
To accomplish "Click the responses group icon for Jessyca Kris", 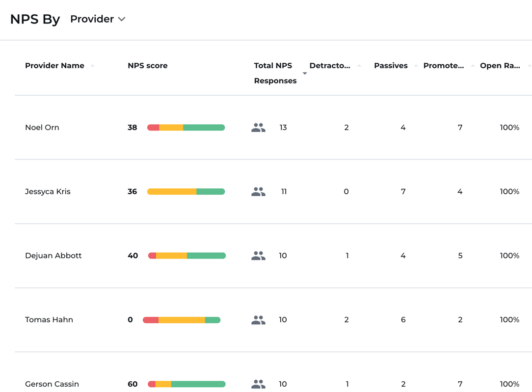I will tap(258, 191).
